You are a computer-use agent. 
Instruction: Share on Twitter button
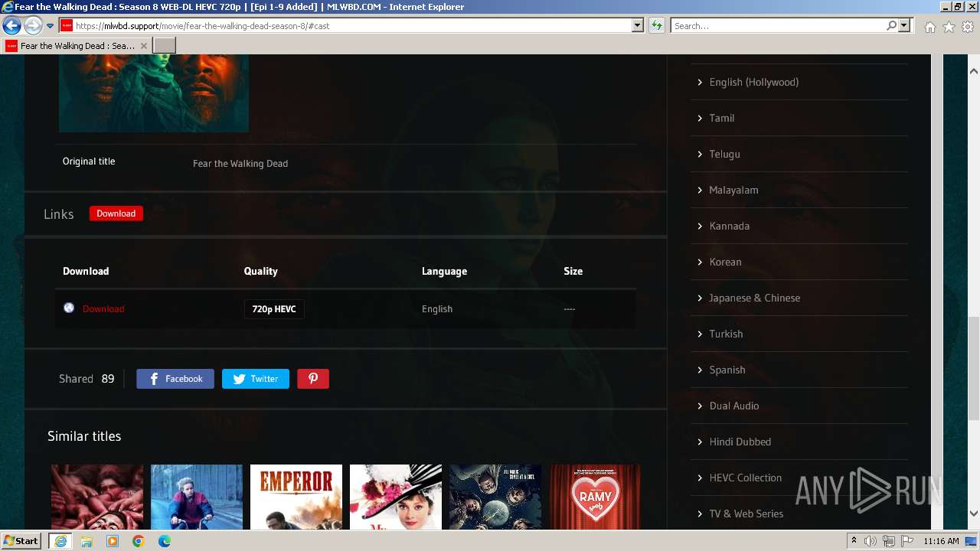point(256,379)
